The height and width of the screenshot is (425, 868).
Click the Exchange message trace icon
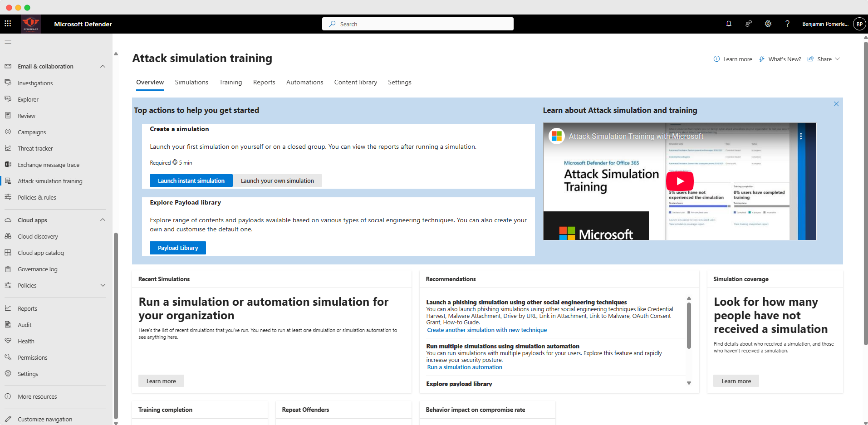8,164
